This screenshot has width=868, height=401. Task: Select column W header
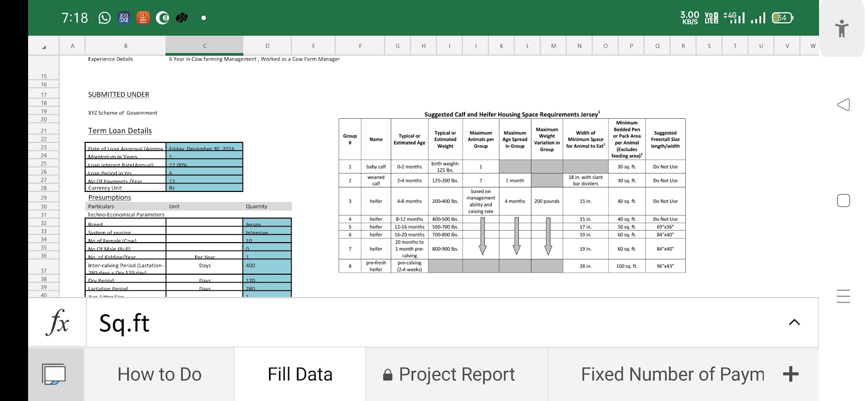pyautogui.click(x=812, y=46)
